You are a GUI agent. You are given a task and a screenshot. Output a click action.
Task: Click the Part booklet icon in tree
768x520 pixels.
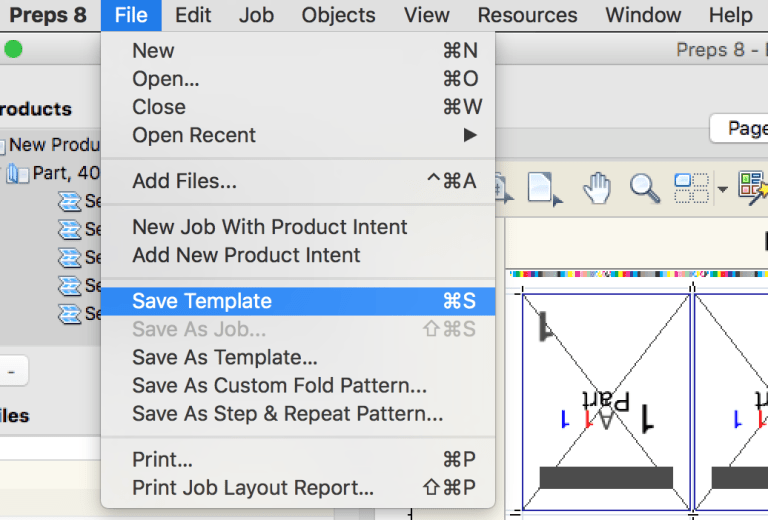(x=18, y=173)
